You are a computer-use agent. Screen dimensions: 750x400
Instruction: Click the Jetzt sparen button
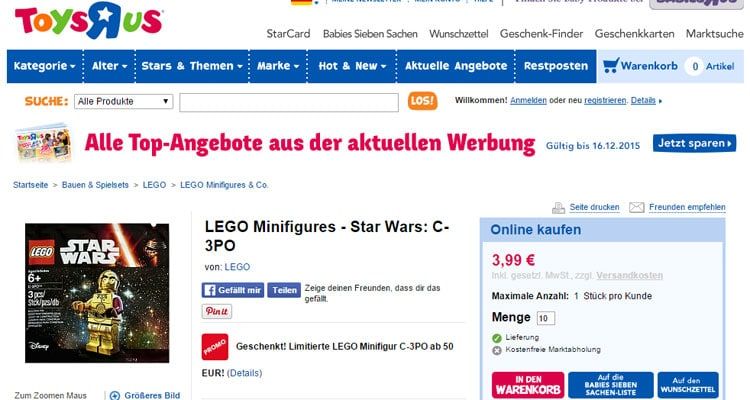point(694,143)
